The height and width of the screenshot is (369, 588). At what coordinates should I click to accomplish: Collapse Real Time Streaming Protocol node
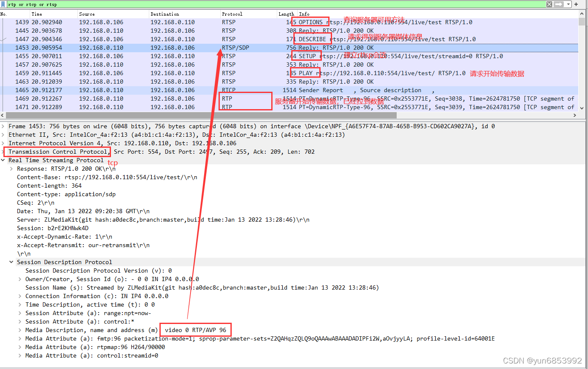click(x=3, y=160)
